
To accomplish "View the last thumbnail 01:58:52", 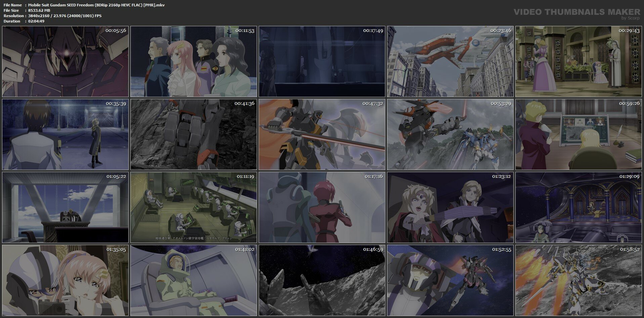I will [578, 280].
